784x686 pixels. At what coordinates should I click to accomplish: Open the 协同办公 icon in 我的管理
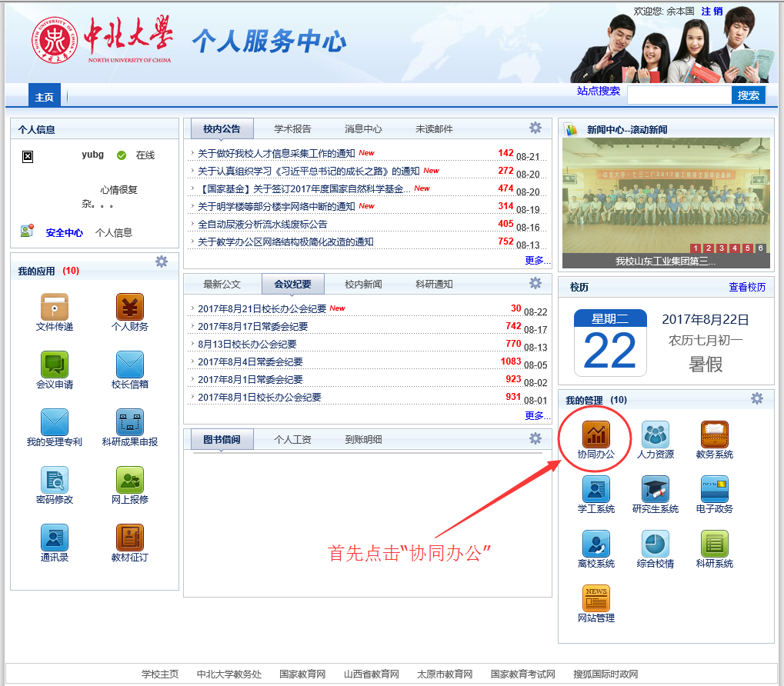[596, 435]
